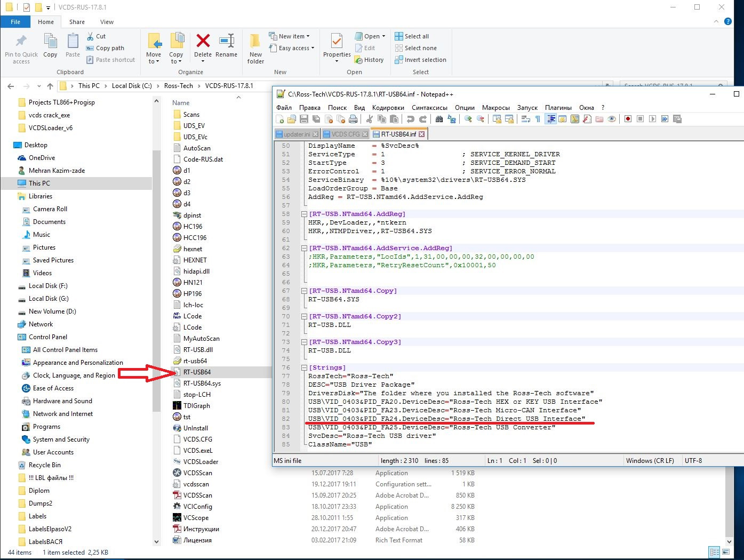744x560 pixels.
Task: Collapse the [RT-USB.NTamd64.AddReg] fold at line 58
Action: pyautogui.click(x=304, y=214)
